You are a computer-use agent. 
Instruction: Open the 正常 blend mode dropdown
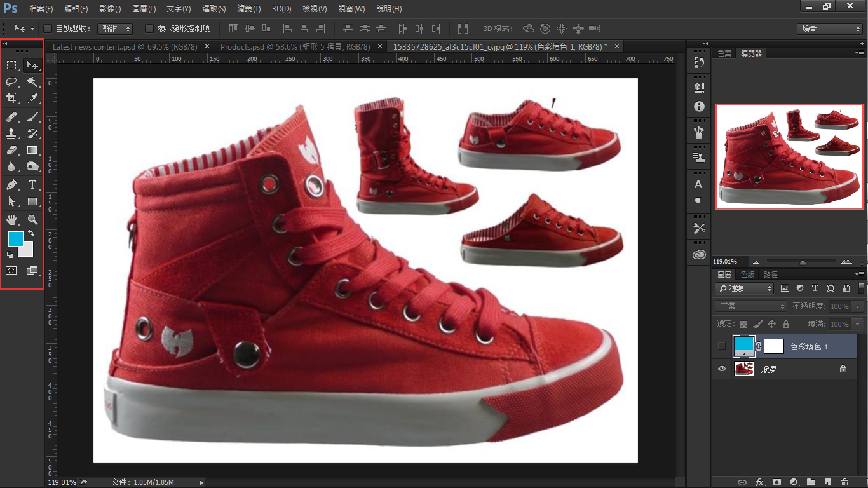tap(751, 306)
